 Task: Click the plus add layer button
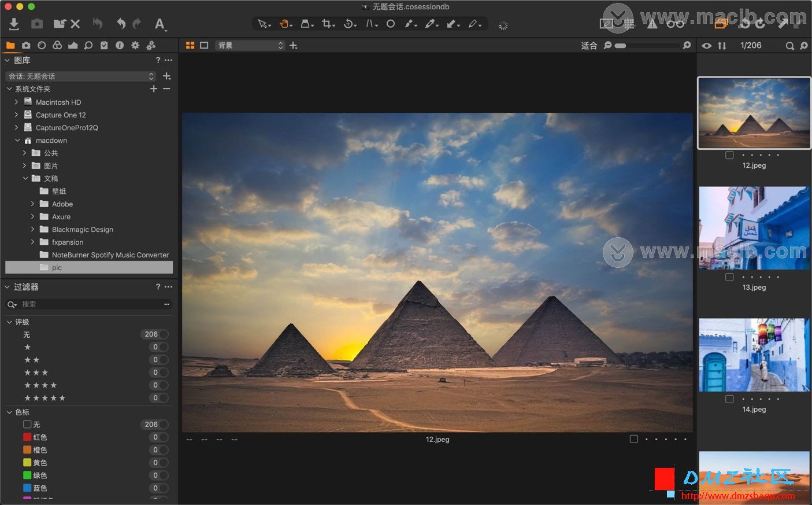pos(294,45)
